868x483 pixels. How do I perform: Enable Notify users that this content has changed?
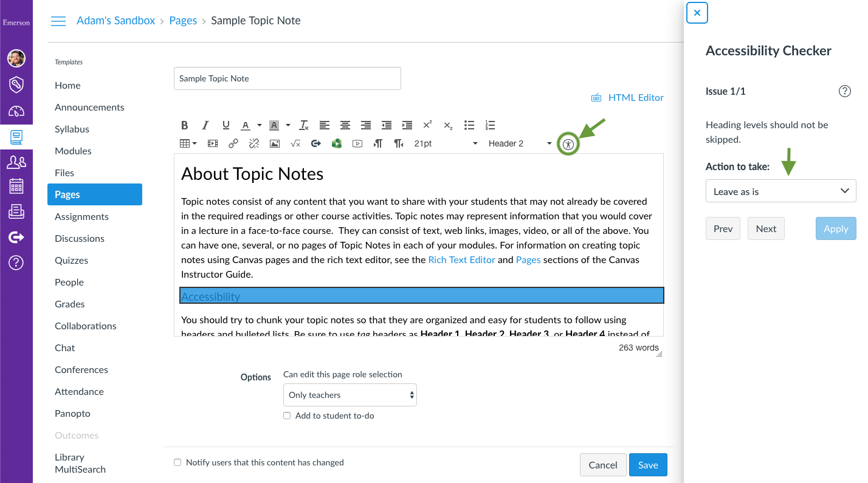tap(177, 462)
